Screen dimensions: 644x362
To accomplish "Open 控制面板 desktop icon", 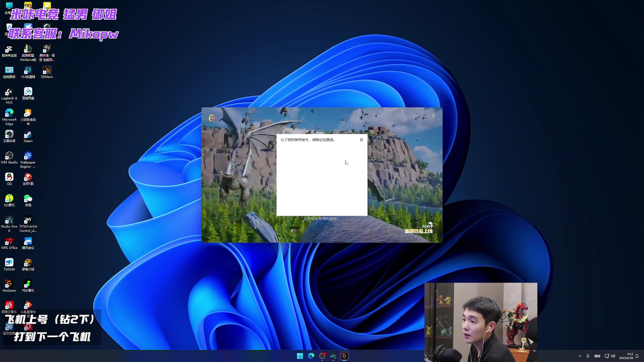I will [x=9, y=72].
